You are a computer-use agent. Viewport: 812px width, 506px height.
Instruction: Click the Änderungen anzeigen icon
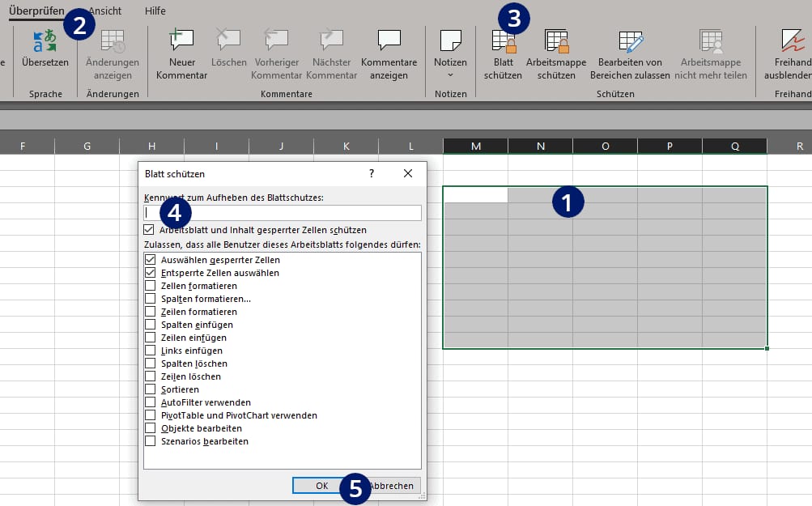[x=113, y=41]
